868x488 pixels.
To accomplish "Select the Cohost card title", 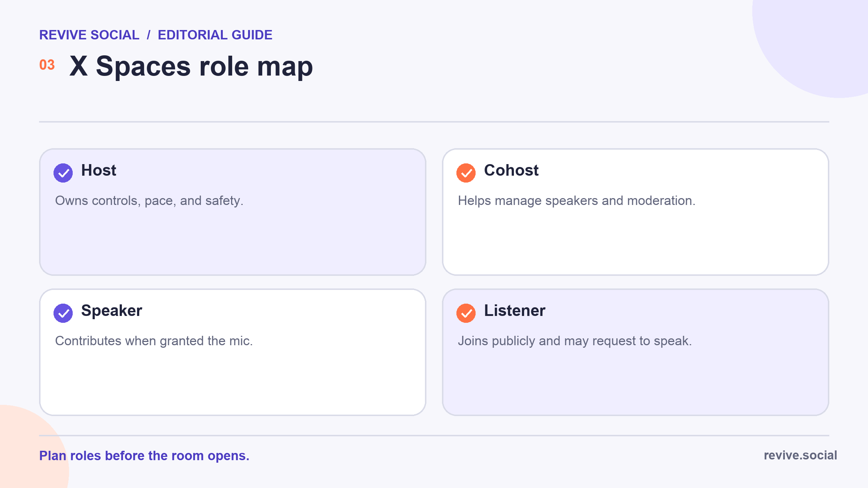I will tap(511, 170).
